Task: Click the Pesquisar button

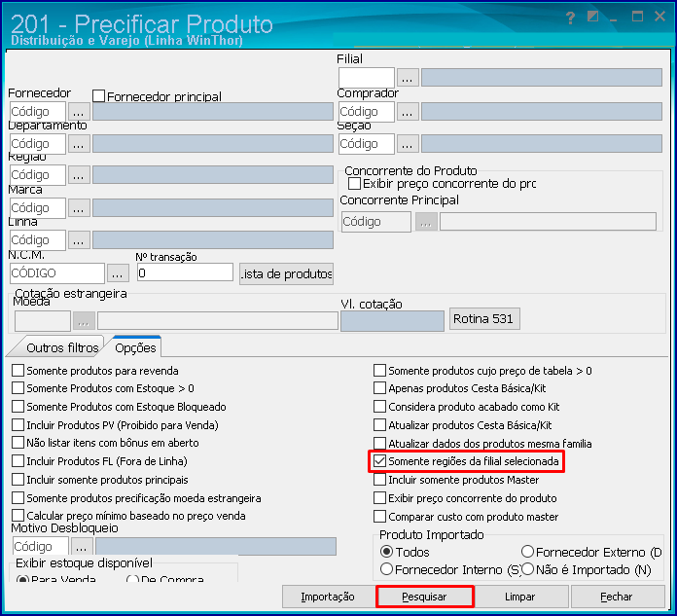Action: tap(424, 597)
